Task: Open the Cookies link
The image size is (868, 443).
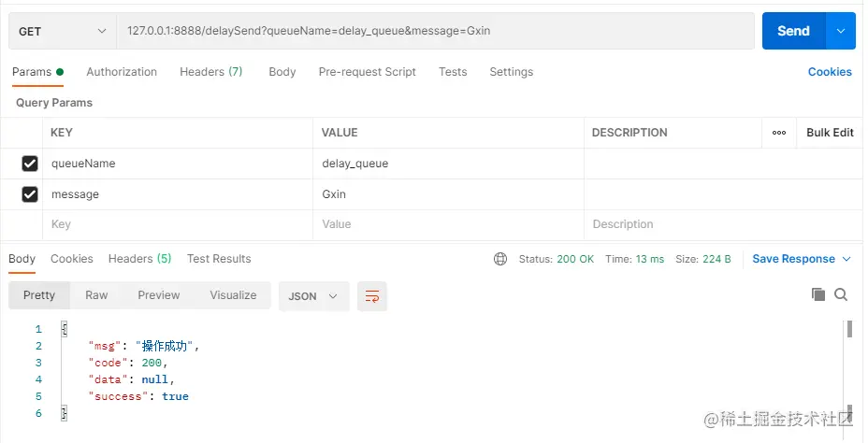Action: (x=830, y=72)
